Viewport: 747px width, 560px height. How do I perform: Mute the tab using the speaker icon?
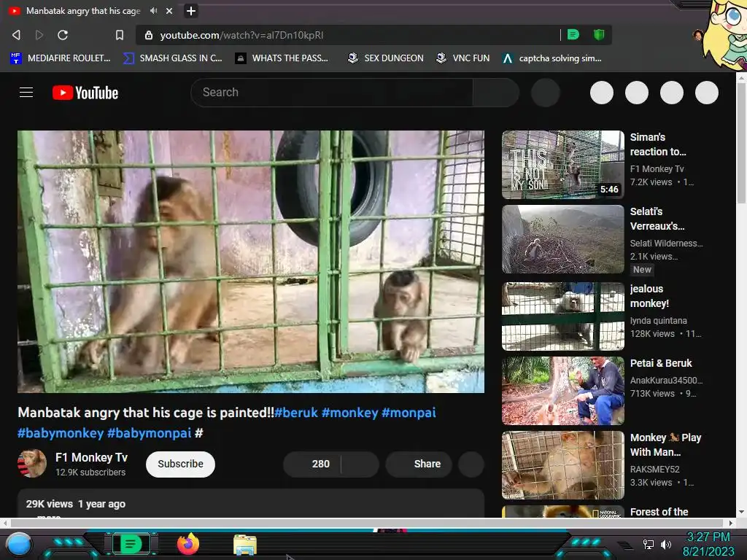(x=153, y=10)
